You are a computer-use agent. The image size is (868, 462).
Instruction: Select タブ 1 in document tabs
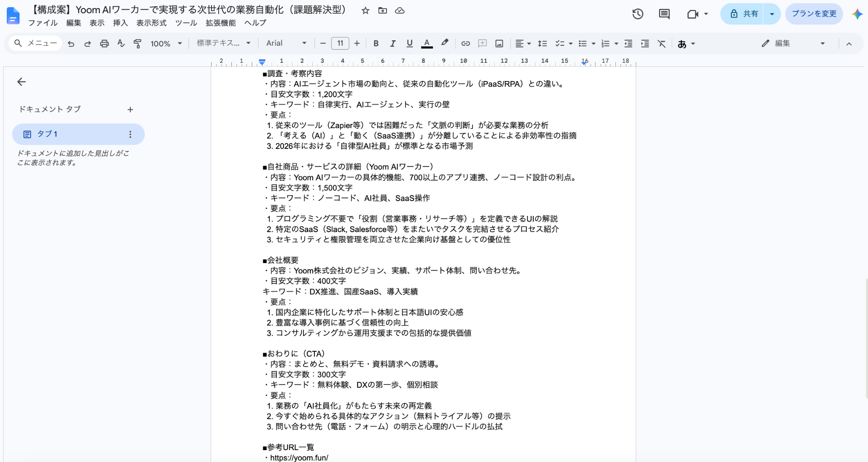[x=78, y=134]
